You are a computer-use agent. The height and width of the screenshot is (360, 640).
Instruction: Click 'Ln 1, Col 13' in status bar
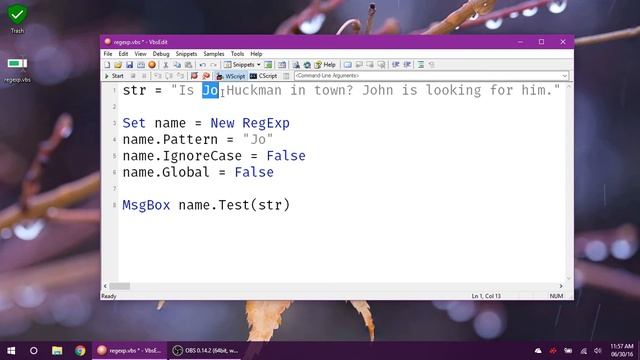click(x=486, y=296)
